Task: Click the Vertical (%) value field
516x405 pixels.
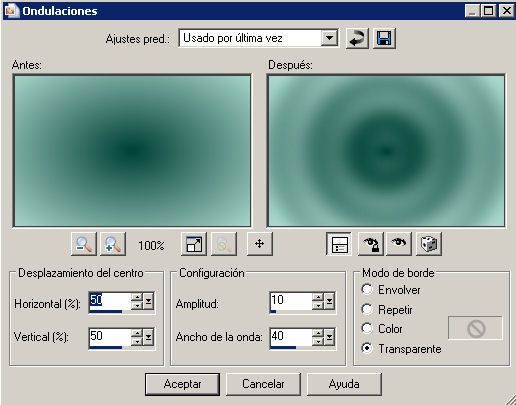Action: point(110,336)
